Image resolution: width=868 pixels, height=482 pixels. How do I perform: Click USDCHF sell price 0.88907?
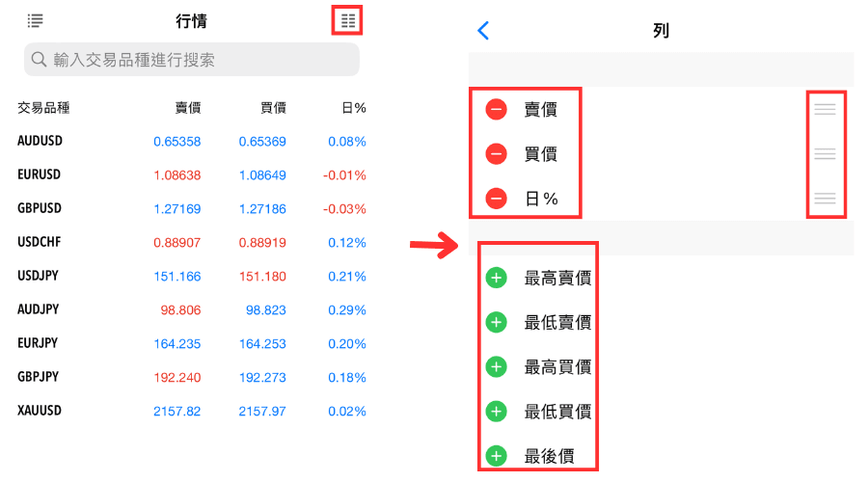[177, 243]
